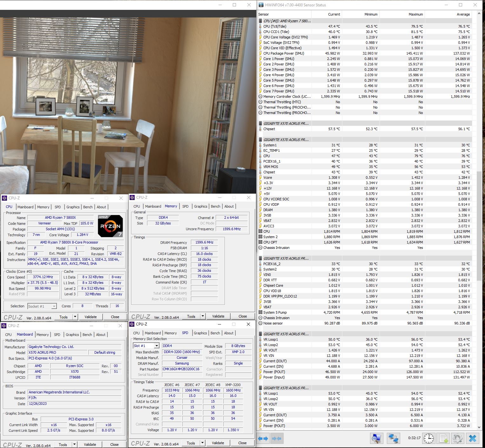
Task: Select the DDR VTT voltage row
Action: pos(365,280)
